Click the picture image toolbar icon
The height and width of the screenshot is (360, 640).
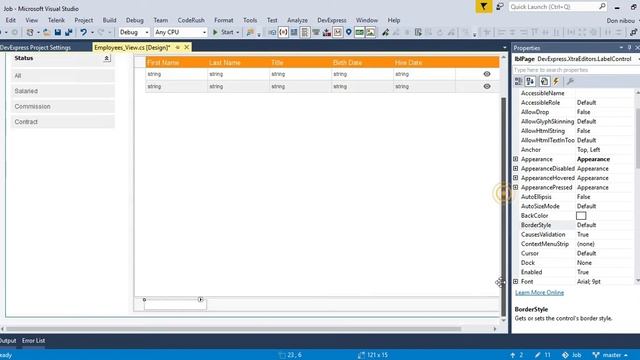370,32
